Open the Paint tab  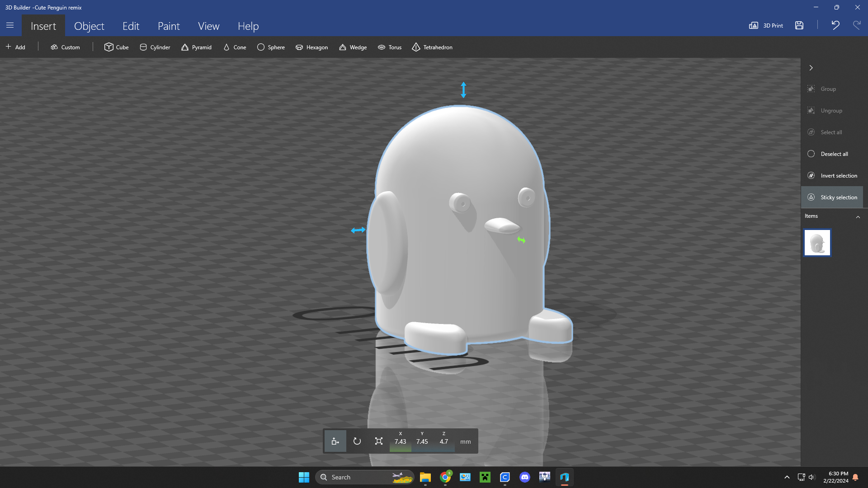click(x=169, y=26)
